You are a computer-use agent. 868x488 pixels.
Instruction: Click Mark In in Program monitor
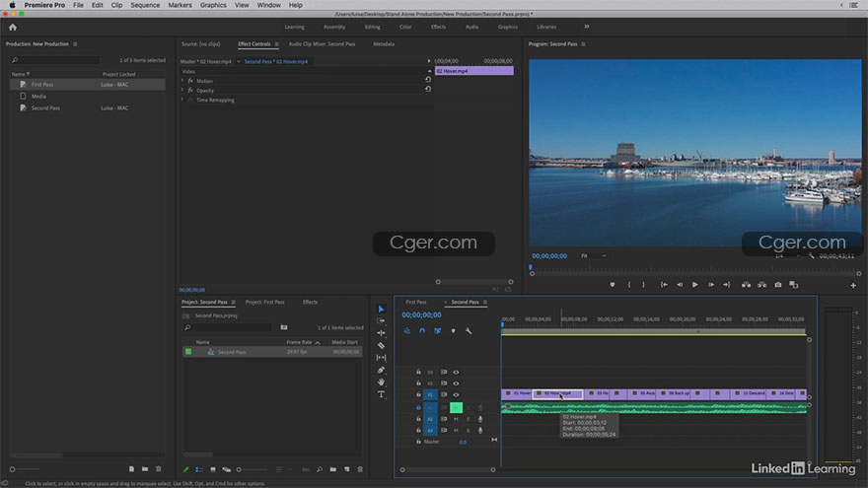(x=629, y=284)
